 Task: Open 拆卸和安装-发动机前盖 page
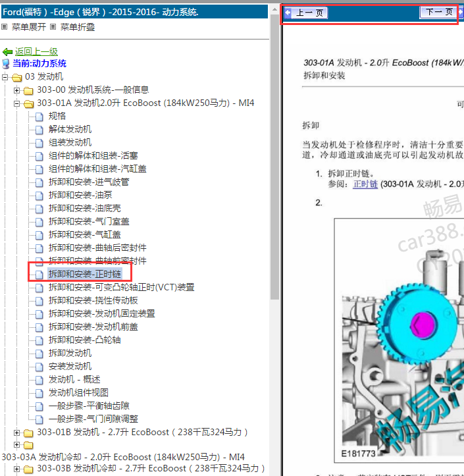click(93, 327)
